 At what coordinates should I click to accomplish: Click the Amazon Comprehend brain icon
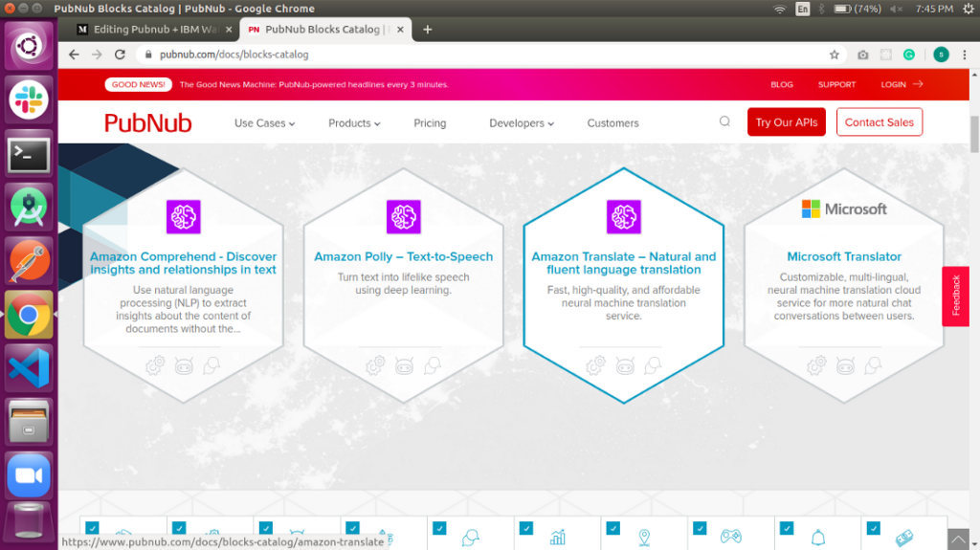[183, 217]
